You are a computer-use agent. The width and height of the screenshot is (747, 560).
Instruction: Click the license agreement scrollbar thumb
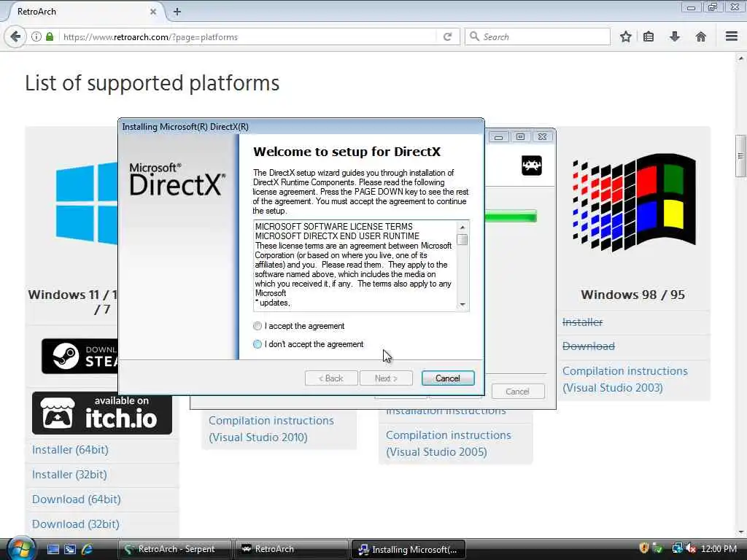[x=462, y=239]
